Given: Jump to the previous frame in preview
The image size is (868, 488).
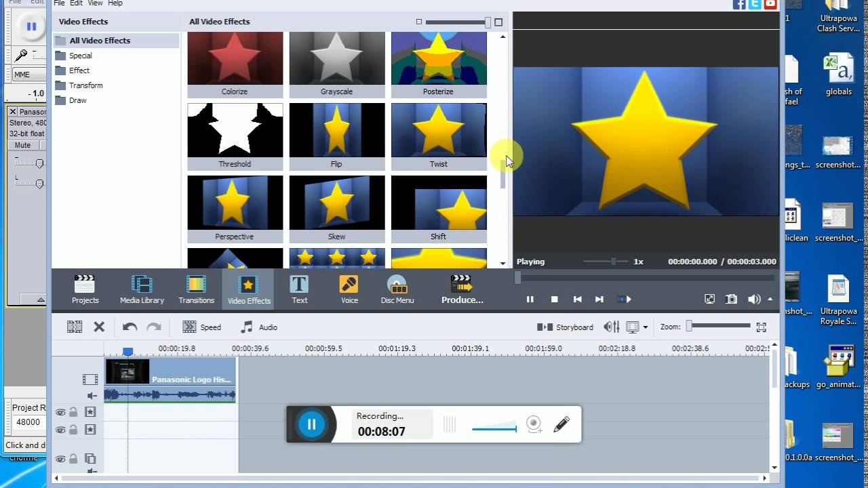Looking at the screenshot, I should 578,299.
